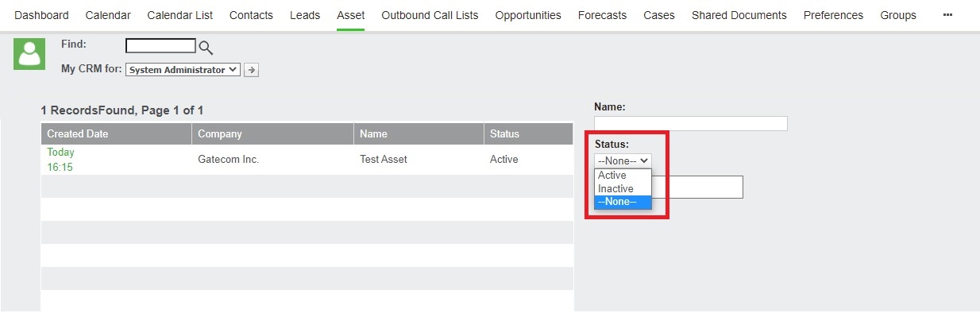The height and width of the screenshot is (313, 980).
Task: Open the Groups tab
Action: (898, 15)
